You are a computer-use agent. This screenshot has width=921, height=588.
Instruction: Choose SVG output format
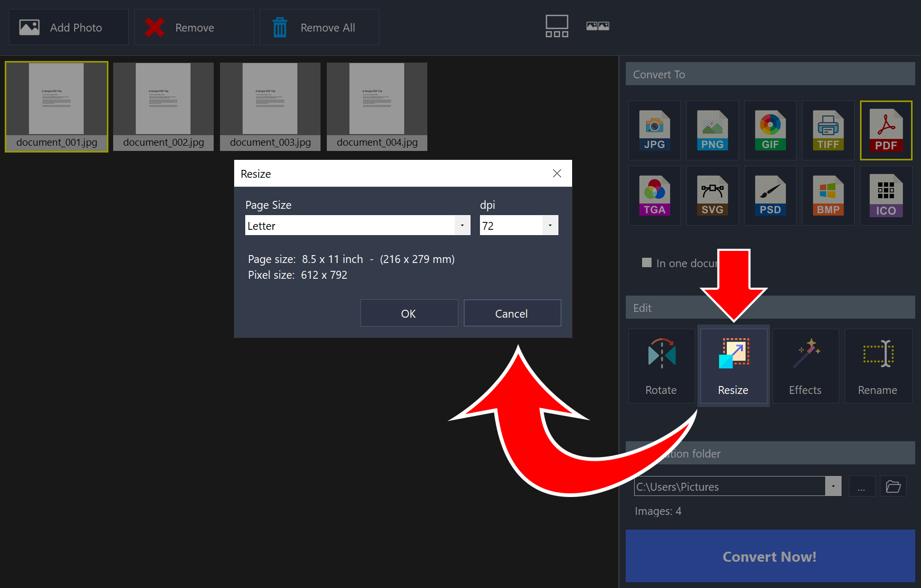coord(712,196)
